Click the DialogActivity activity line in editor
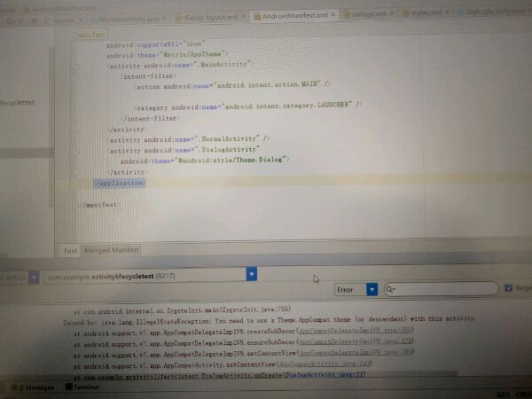This screenshot has width=532, height=399. pyautogui.click(x=184, y=150)
